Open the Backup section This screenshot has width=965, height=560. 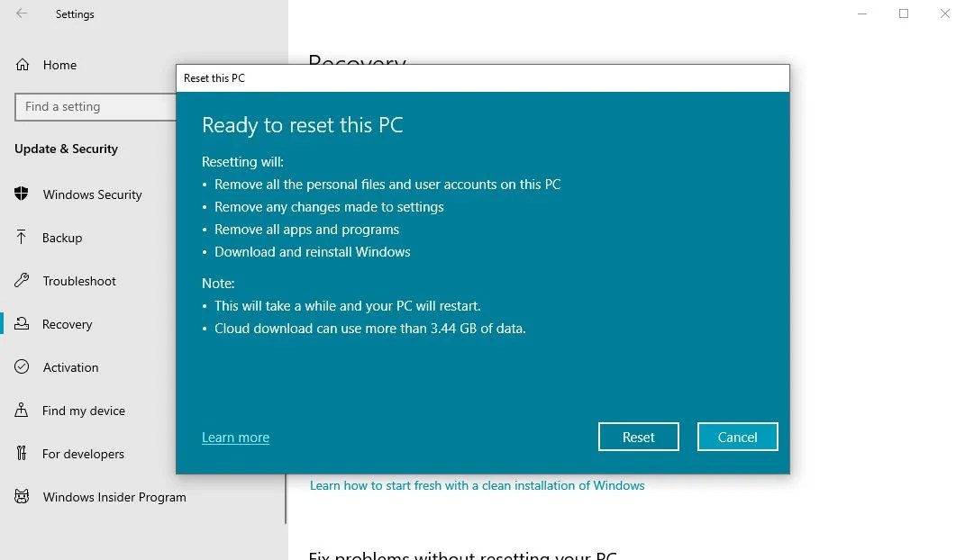pyautogui.click(x=62, y=238)
